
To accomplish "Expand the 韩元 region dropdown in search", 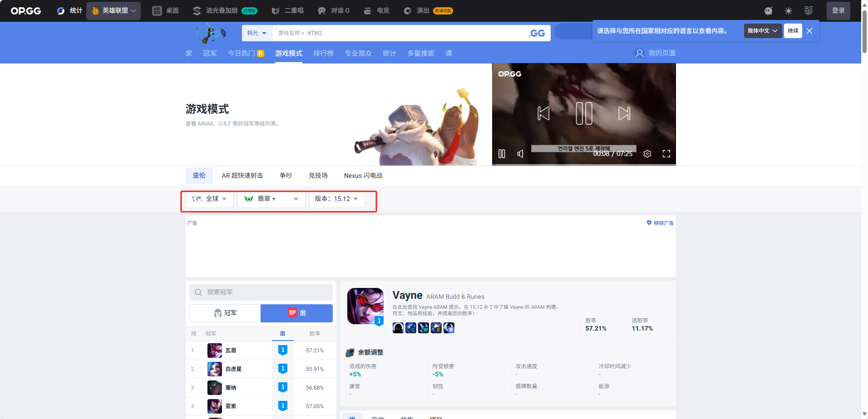I will click(257, 33).
